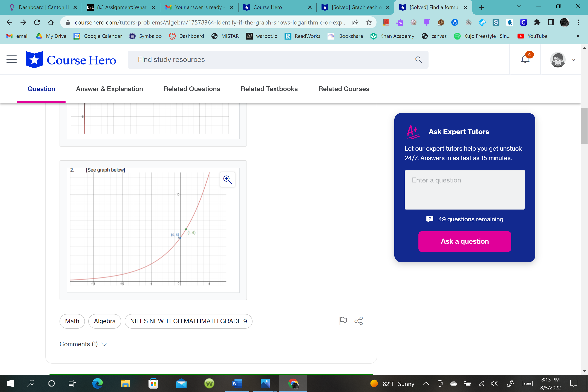Image resolution: width=588 pixels, height=392 pixels.
Task: Open the Chrome extensions puzzle icon
Action: (x=537, y=23)
